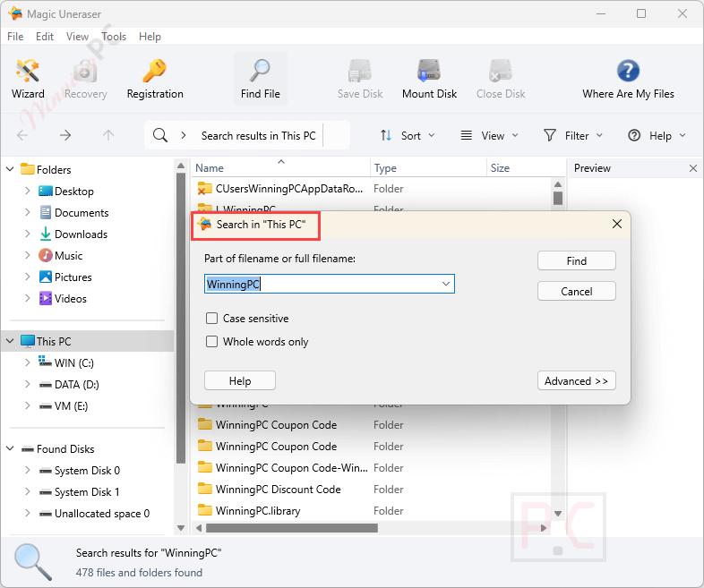Open the File menu
The image size is (704, 588).
pos(15,37)
